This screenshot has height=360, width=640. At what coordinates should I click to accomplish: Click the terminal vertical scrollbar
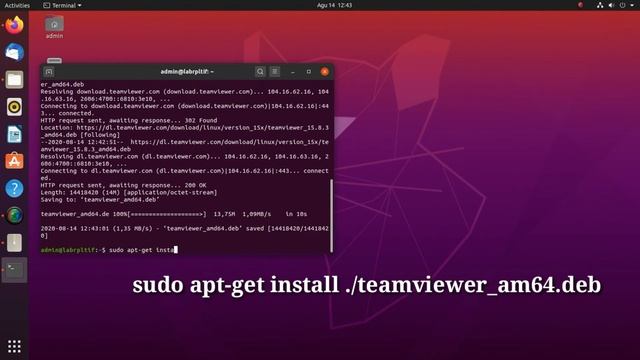331,216
